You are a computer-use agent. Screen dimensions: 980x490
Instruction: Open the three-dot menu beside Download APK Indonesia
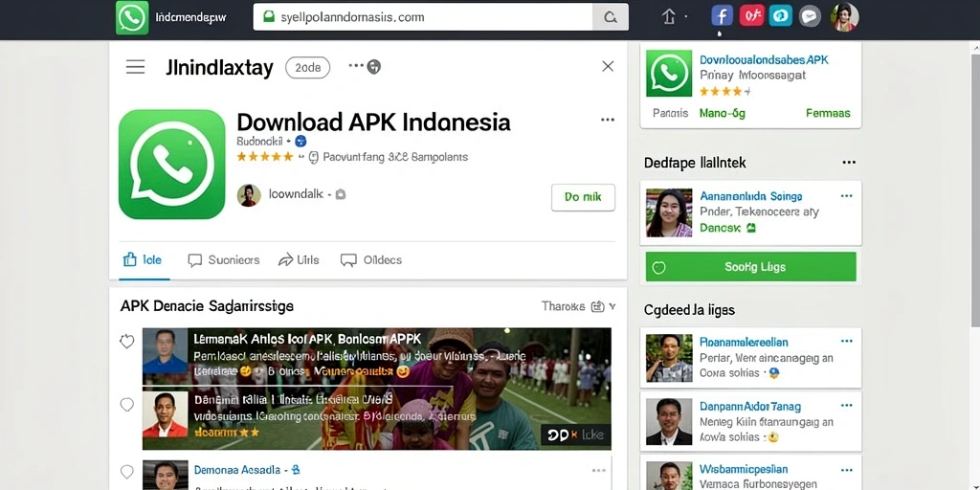pos(608,120)
